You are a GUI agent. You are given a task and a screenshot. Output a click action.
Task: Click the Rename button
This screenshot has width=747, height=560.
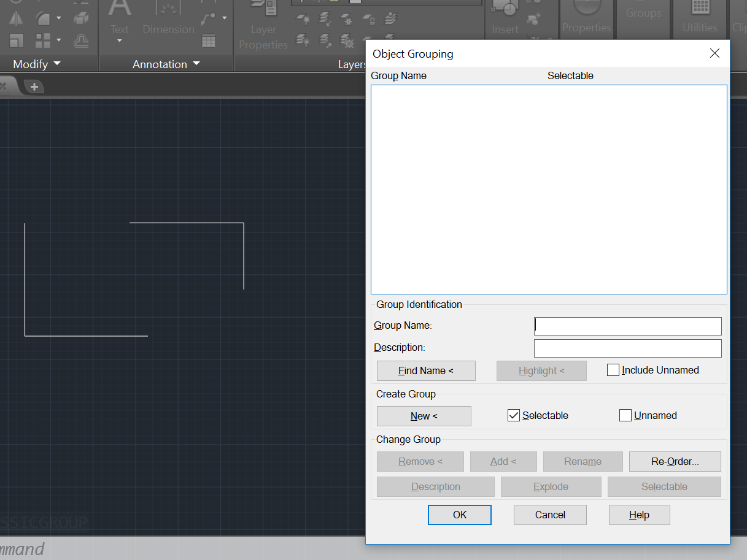583,461
